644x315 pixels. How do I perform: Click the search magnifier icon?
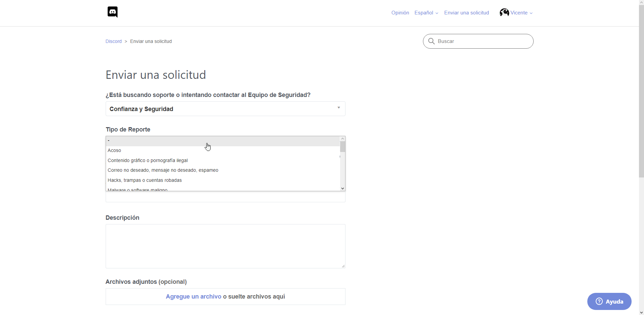(x=431, y=41)
